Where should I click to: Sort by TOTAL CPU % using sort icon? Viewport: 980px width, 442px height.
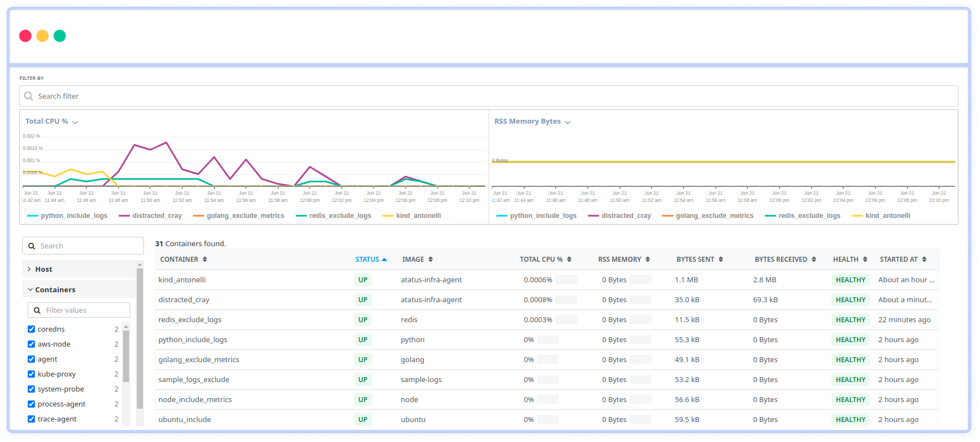click(x=569, y=260)
